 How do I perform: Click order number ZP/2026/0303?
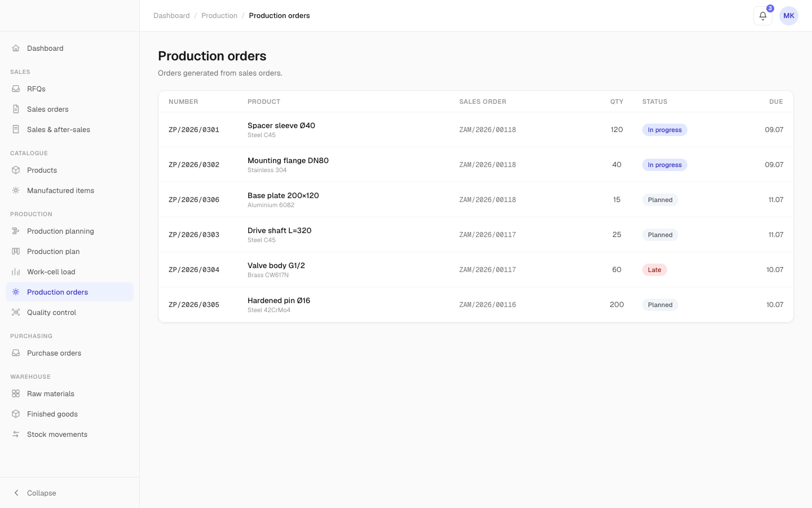[x=194, y=235]
